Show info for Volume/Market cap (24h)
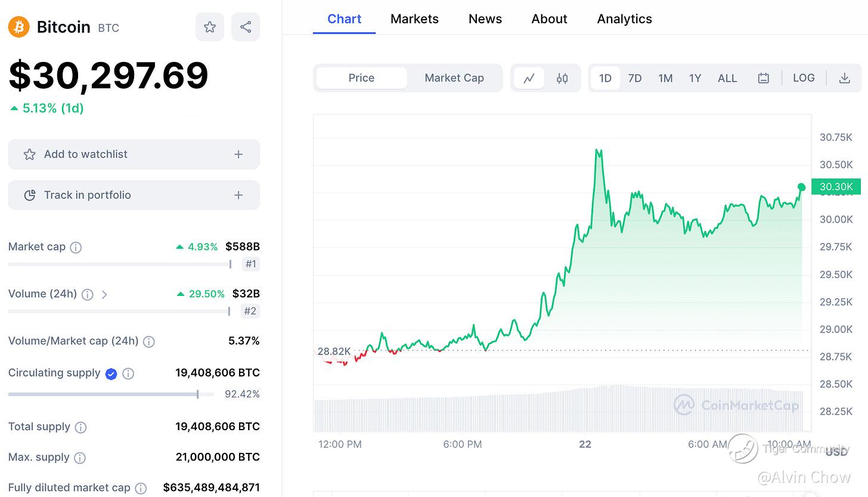868x497 pixels. [149, 341]
